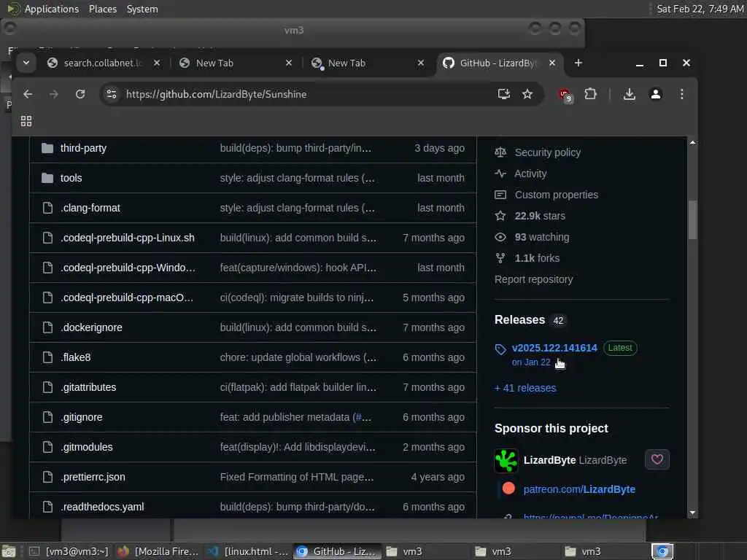Viewport: 747px width, 560px height.
Task: Go back to the previous page
Action: pyautogui.click(x=28, y=94)
